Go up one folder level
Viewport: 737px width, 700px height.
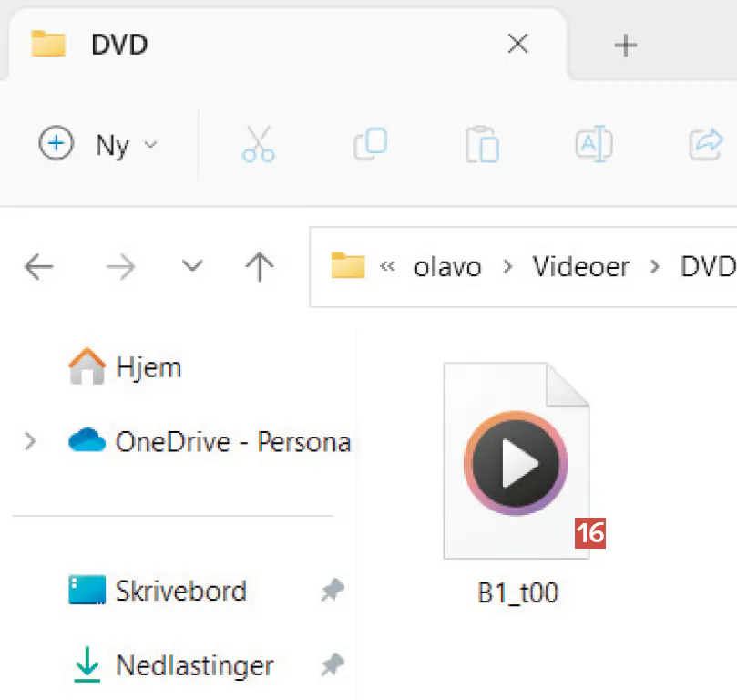[260, 267]
